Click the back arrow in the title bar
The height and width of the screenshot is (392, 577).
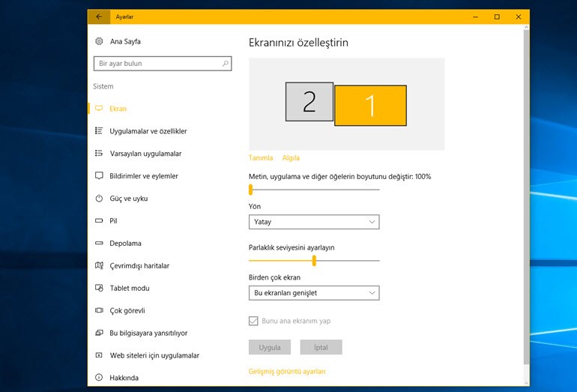98,16
